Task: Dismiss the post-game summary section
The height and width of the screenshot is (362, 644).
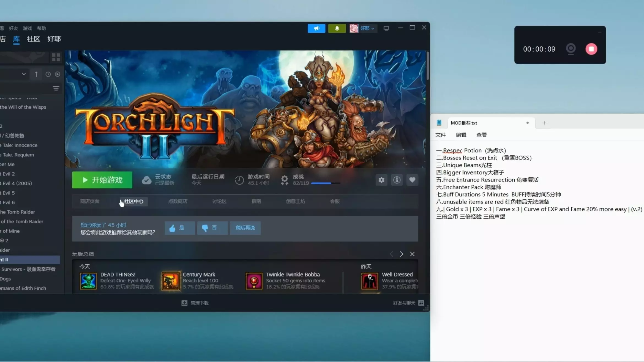Action: (412, 254)
